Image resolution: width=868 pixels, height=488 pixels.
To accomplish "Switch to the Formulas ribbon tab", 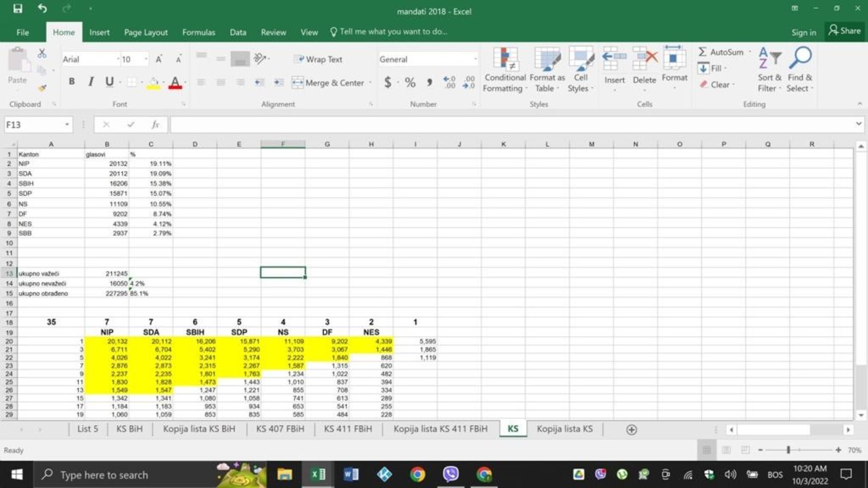I will point(198,32).
